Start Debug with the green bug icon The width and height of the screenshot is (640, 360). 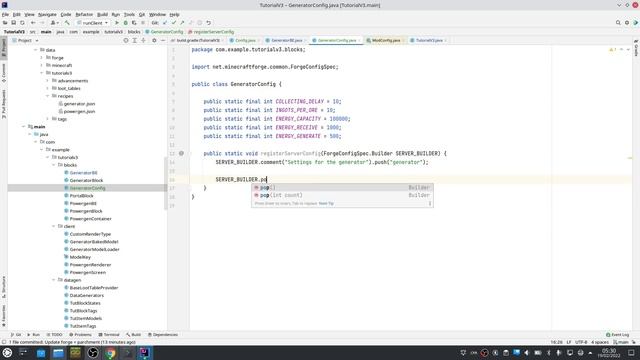[x=125, y=23]
